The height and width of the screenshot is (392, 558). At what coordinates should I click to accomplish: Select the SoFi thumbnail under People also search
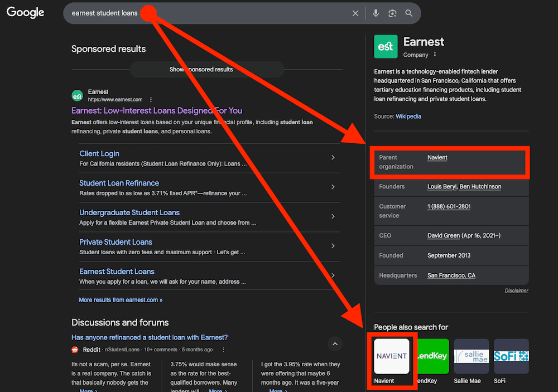point(511,356)
